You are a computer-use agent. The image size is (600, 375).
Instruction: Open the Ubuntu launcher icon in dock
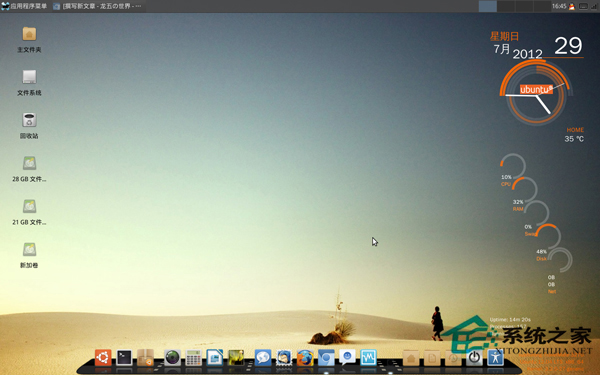click(103, 357)
